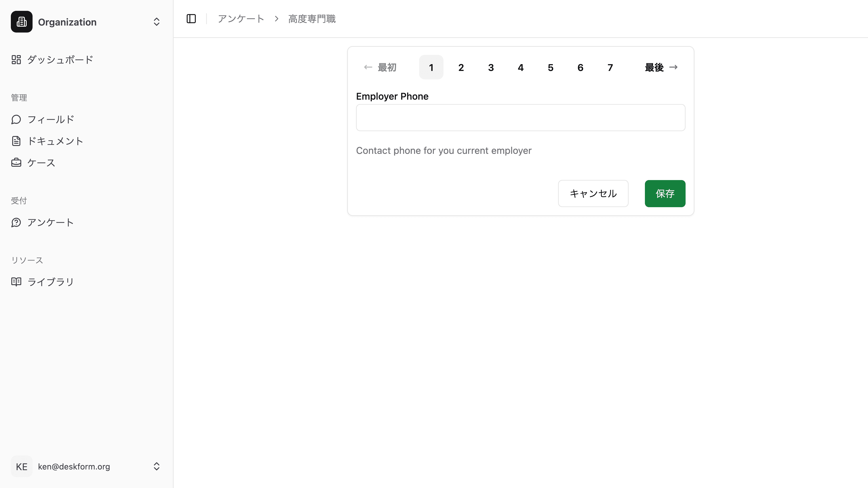
Task: Open the ダッシュボード page via its grid icon
Action: tap(16, 59)
